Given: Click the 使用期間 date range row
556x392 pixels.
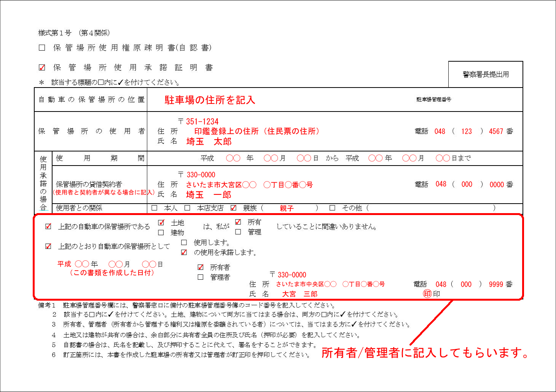Looking at the screenshot, I should click(x=335, y=158).
